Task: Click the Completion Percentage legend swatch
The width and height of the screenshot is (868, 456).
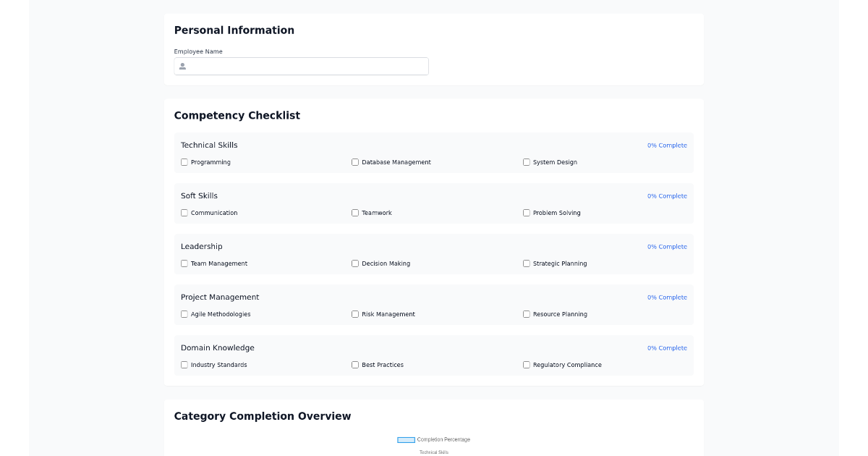Action: pyautogui.click(x=406, y=439)
